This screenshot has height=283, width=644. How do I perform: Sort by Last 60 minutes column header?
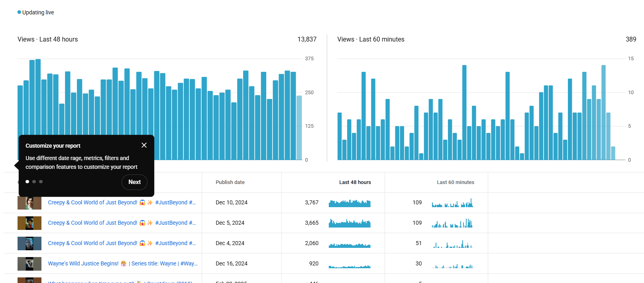455,182
